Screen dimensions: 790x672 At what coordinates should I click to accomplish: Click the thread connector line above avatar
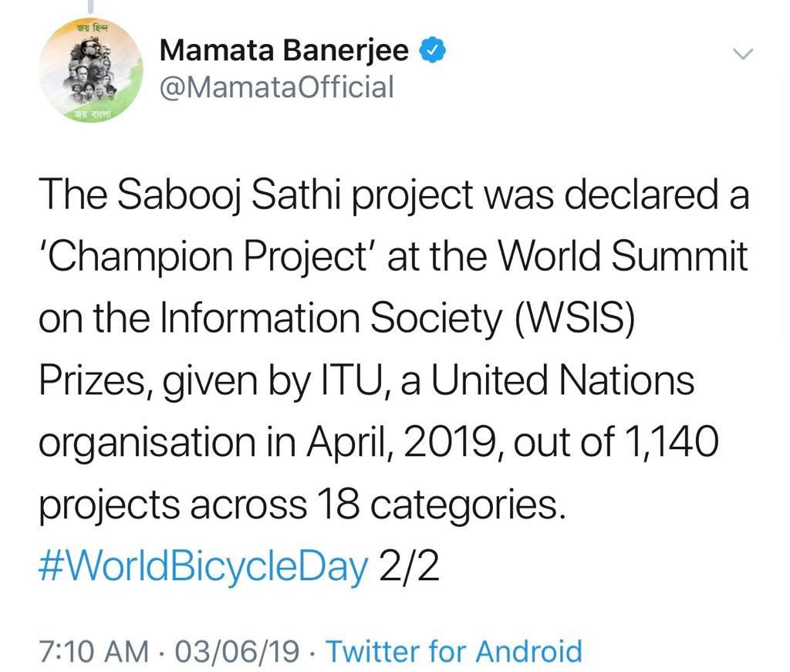(91, 6)
